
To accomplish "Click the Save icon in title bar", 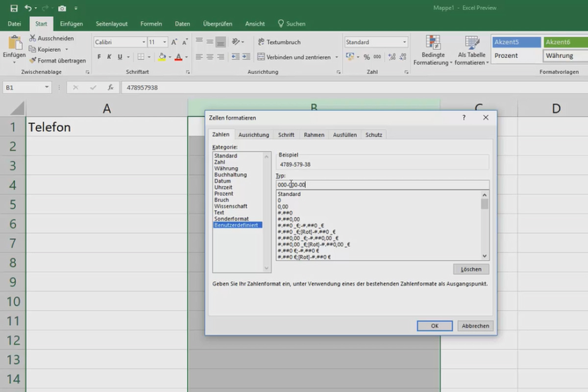I will click(x=14, y=8).
